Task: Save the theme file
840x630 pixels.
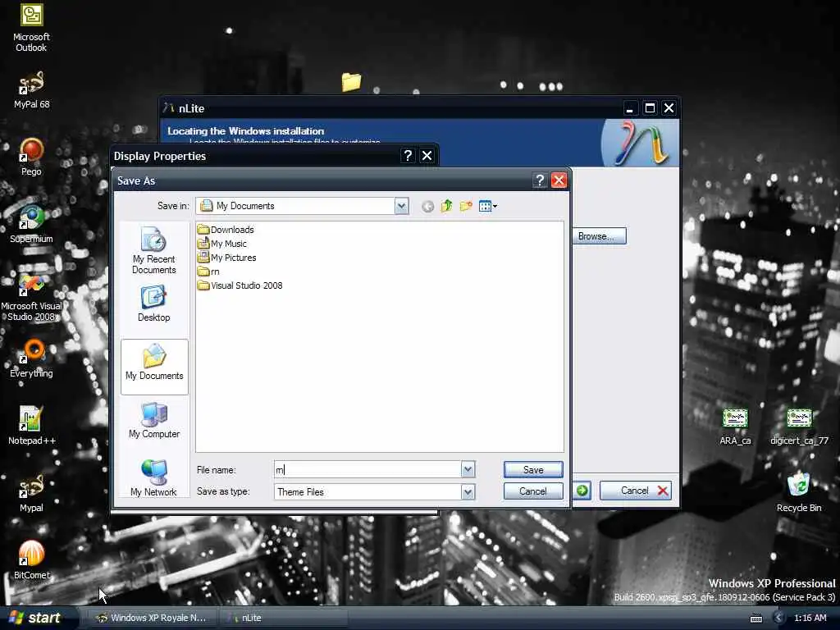Action: click(x=533, y=469)
